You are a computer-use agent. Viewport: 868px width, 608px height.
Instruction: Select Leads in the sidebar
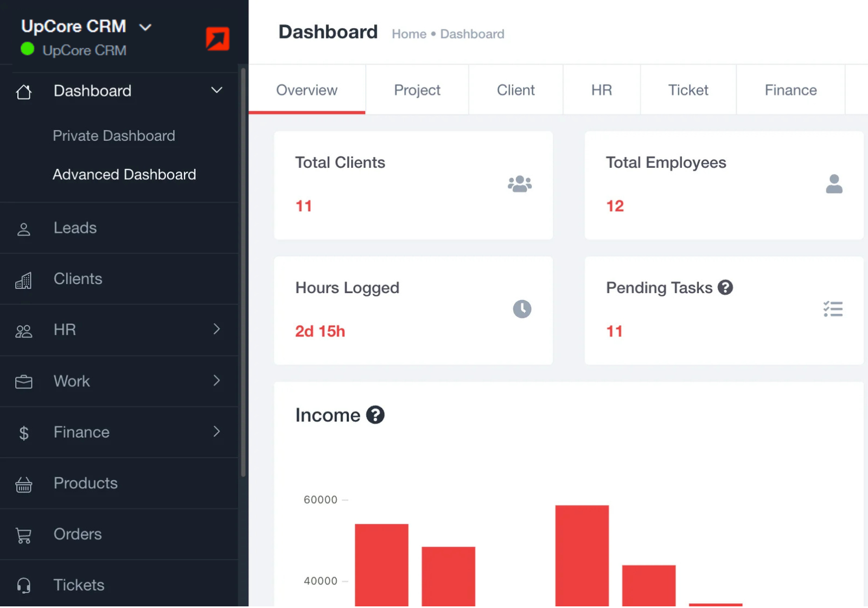click(75, 228)
